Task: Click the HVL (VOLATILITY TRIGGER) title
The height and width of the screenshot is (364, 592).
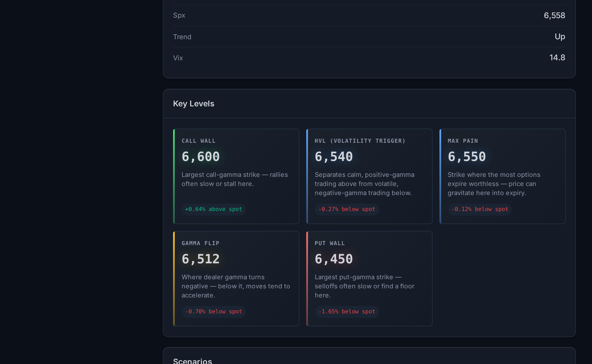Action: pos(360,141)
